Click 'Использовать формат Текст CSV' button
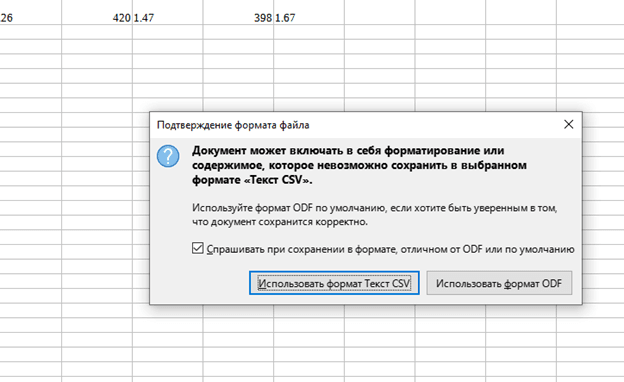Image resolution: width=624 pixels, height=382 pixels. pos(334,283)
